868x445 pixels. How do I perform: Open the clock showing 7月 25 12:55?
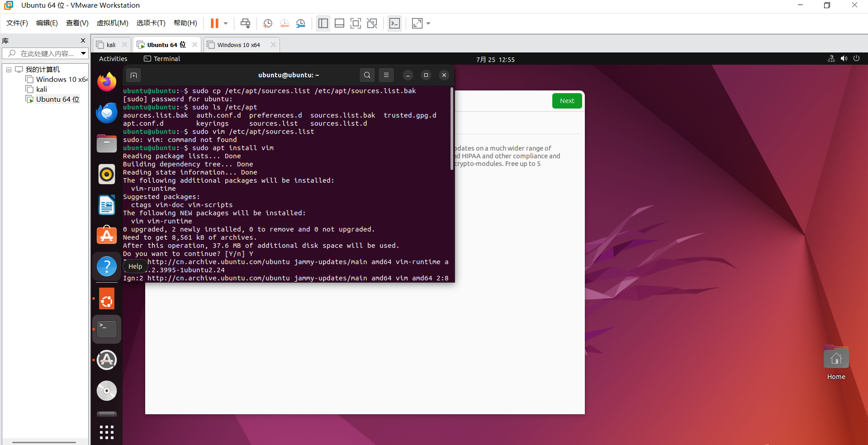point(495,59)
